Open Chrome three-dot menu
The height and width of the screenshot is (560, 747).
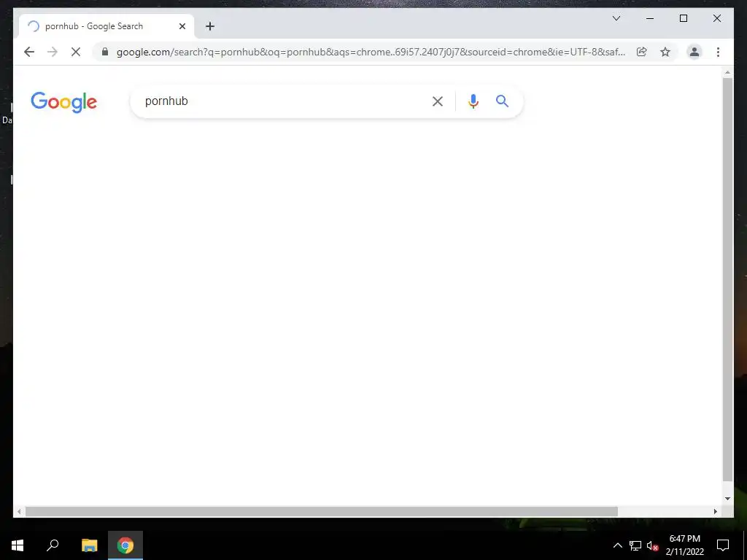(x=718, y=52)
